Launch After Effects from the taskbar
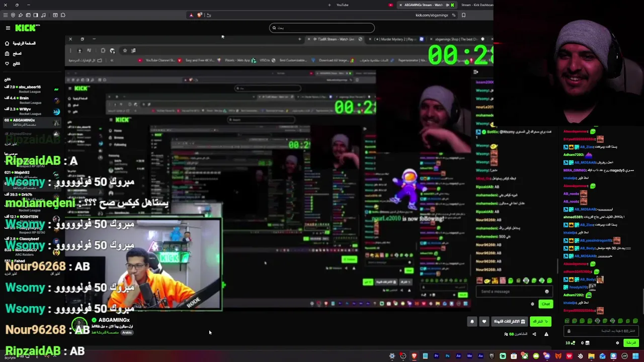Image resolution: width=644 pixels, height=362 pixels. tap(458, 356)
